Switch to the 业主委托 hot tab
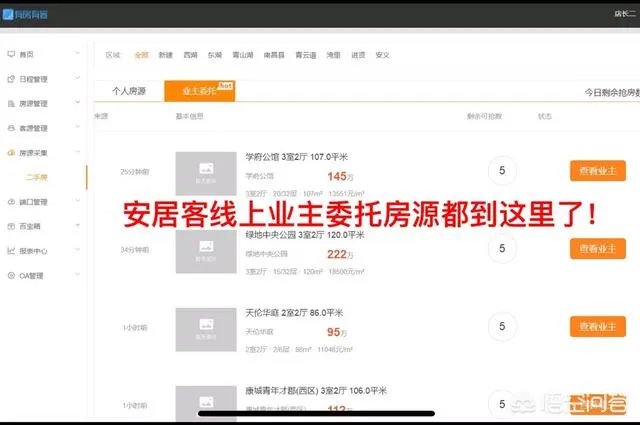The width and height of the screenshot is (640, 425). pos(199,91)
